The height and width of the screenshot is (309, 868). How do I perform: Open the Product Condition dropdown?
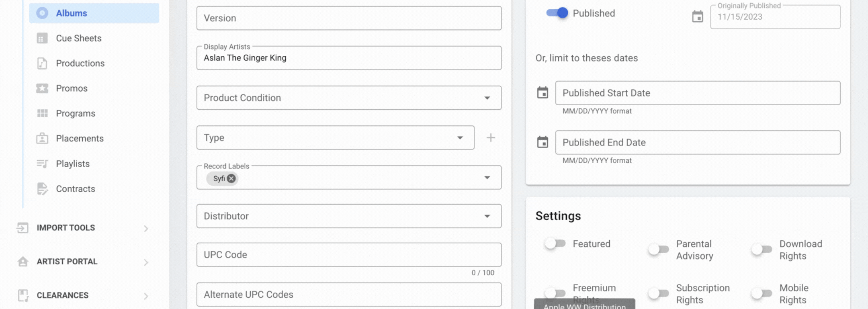(x=348, y=98)
